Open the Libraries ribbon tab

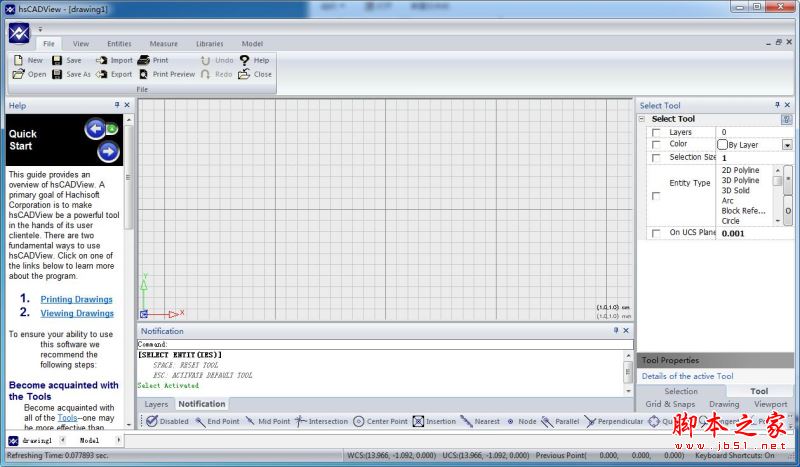[x=210, y=44]
